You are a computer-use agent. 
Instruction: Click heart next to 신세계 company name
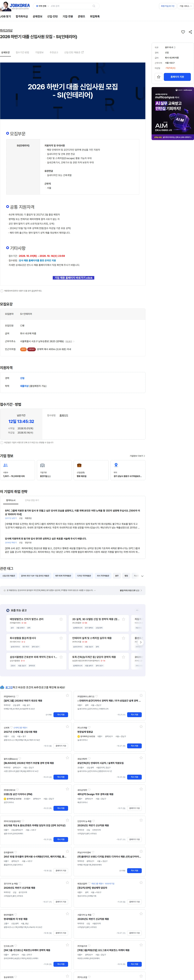(11, 727)
